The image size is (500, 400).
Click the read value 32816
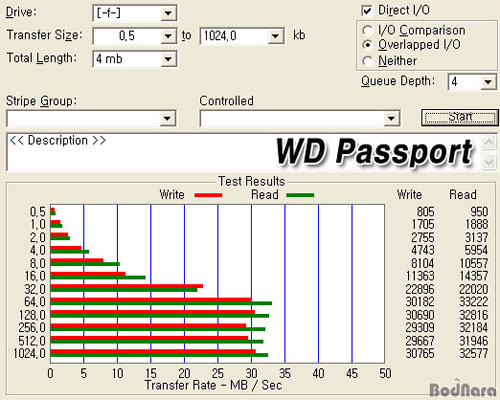pyautogui.click(x=474, y=315)
